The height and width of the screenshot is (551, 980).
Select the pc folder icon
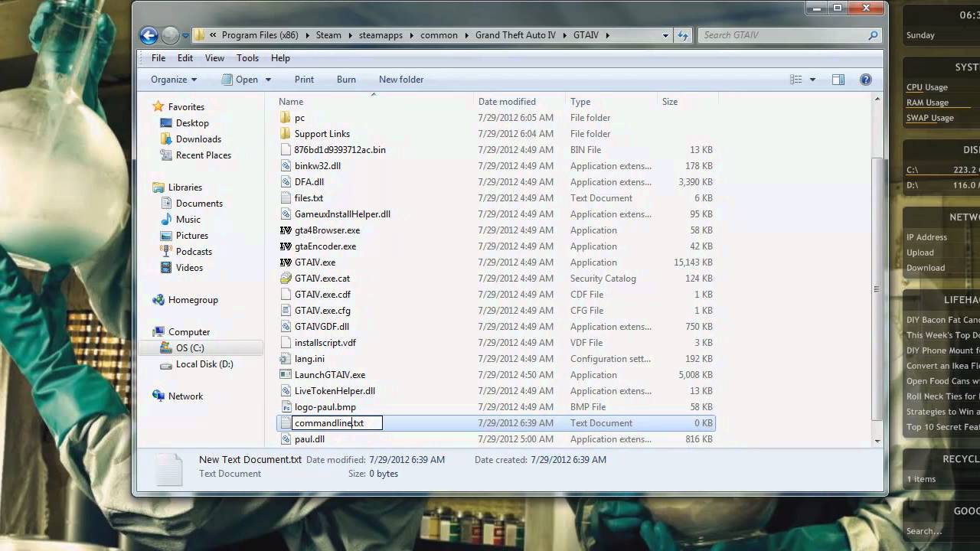(x=286, y=118)
